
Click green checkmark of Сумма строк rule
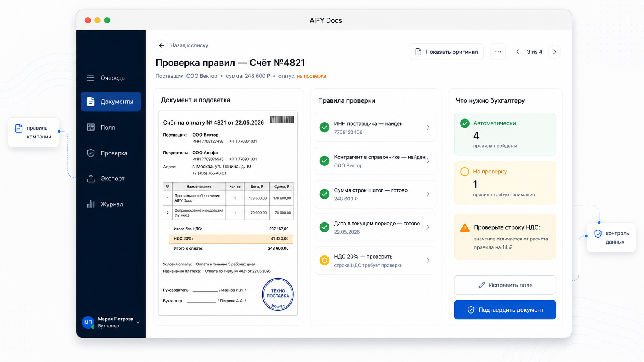tap(325, 194)
